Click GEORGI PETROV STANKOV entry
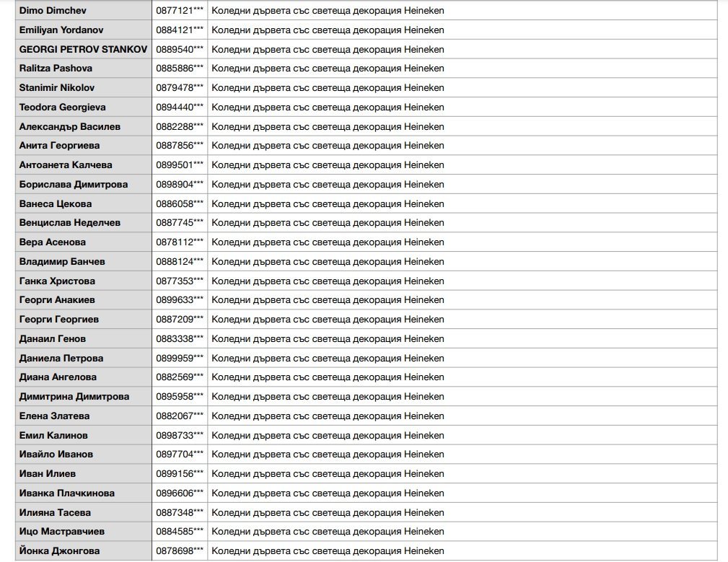Screen dimensions: 728x562 pyautogui.click(x=84, y=50)
